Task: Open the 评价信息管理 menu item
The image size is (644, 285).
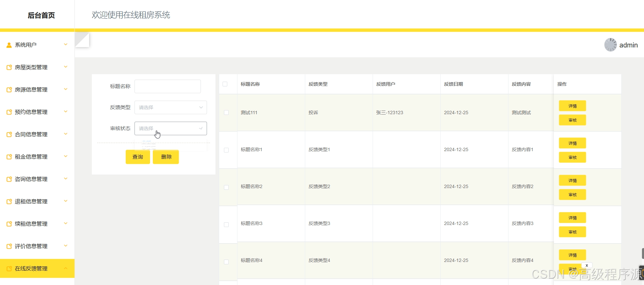Action: pos(37,246)
